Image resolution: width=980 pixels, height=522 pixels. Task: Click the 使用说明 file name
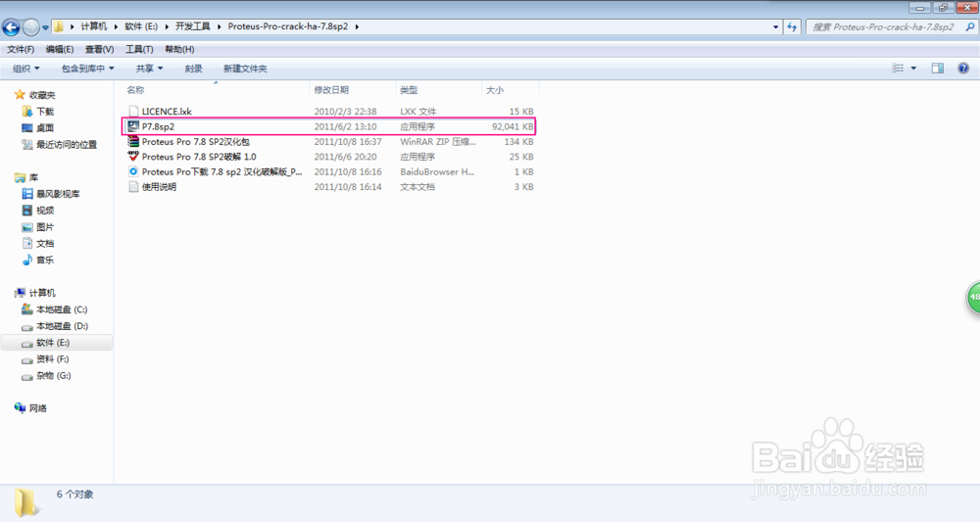tap(159, 187)
